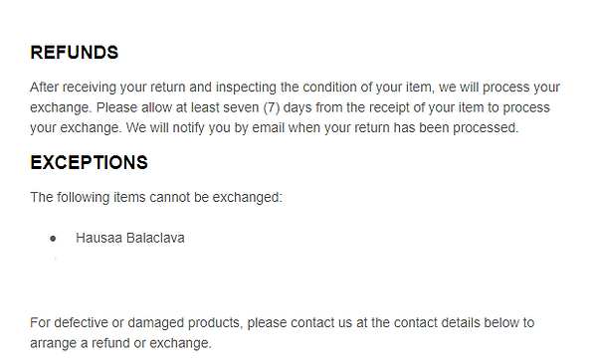Image resolution: width=597 pixels, height=364 pixels.
Task: Click 'contact details below' phrase
Action: click(x=456, y=323)
